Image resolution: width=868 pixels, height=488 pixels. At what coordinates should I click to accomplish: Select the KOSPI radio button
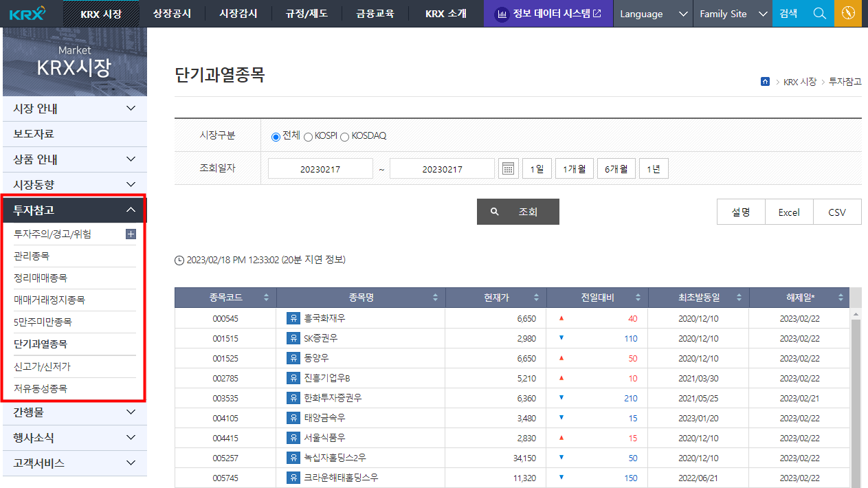pyautogui.click(x=308, y=135)
